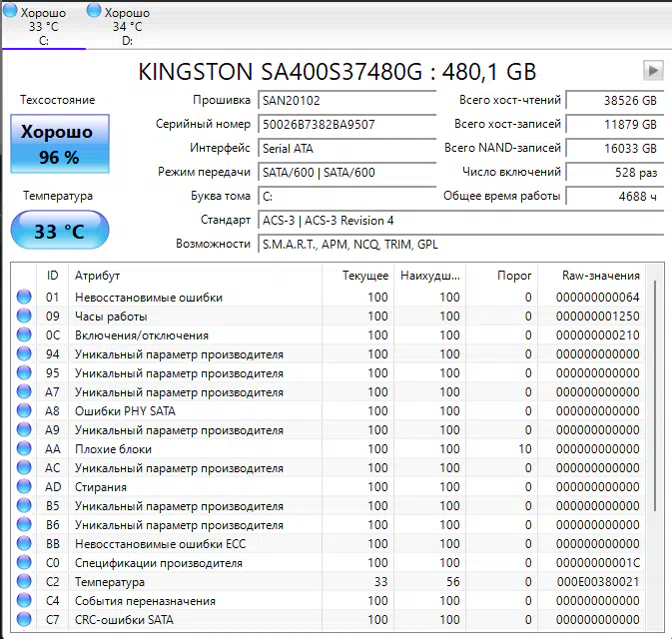Click the Атрибут column header
The height and width of the screenshot is (639, 672).
coord(196,276)
